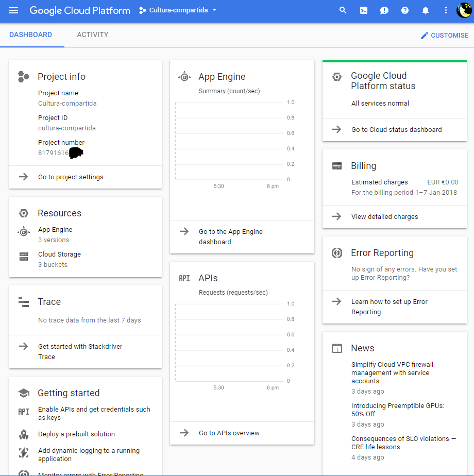Click the App Engine card header icon
Screen dimensions: 474x476
point(184,77)
